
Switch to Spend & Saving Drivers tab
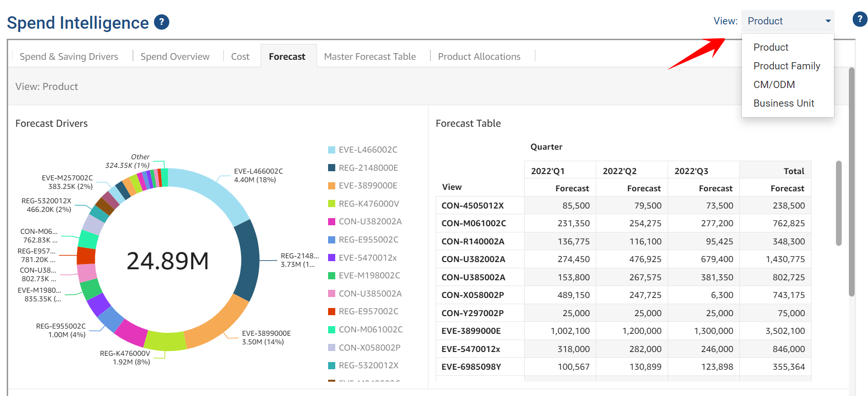pos(69,56)
